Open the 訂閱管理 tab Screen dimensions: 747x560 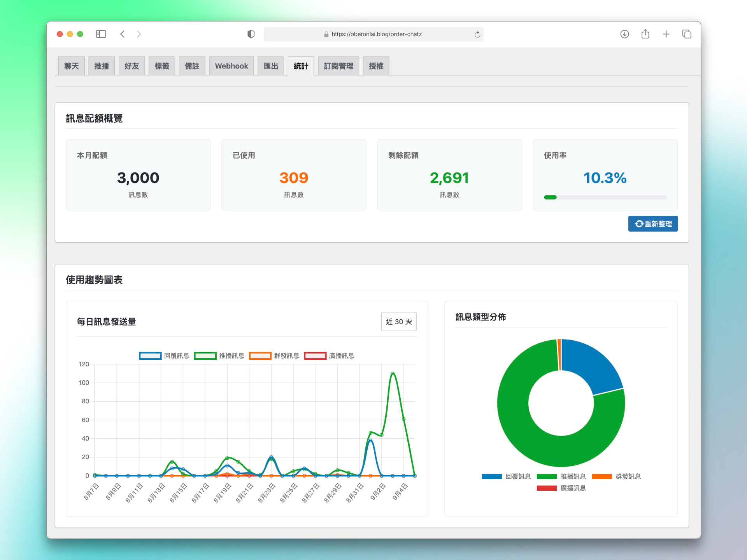pyautogui.click(x=338, y=66)
